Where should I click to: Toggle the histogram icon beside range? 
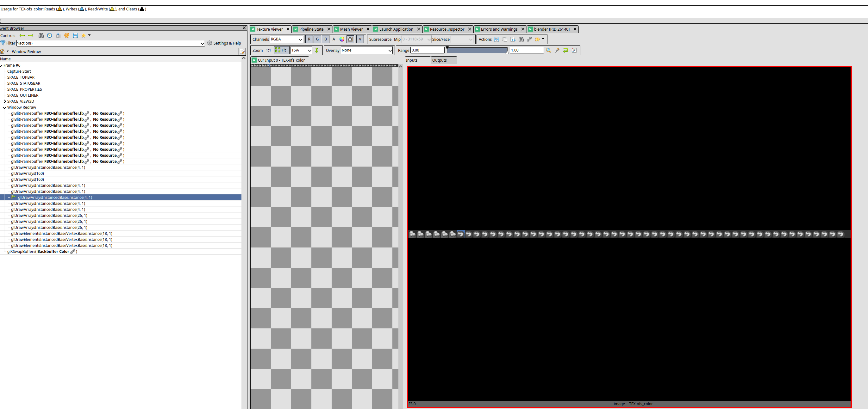[x=574, y=50]
